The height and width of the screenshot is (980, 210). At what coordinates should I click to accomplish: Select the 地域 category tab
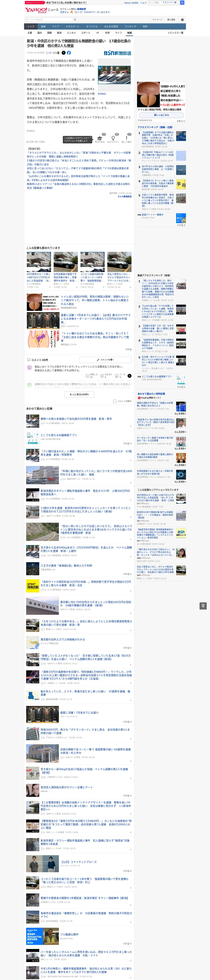pyautogui.click(x=129, y=33)
